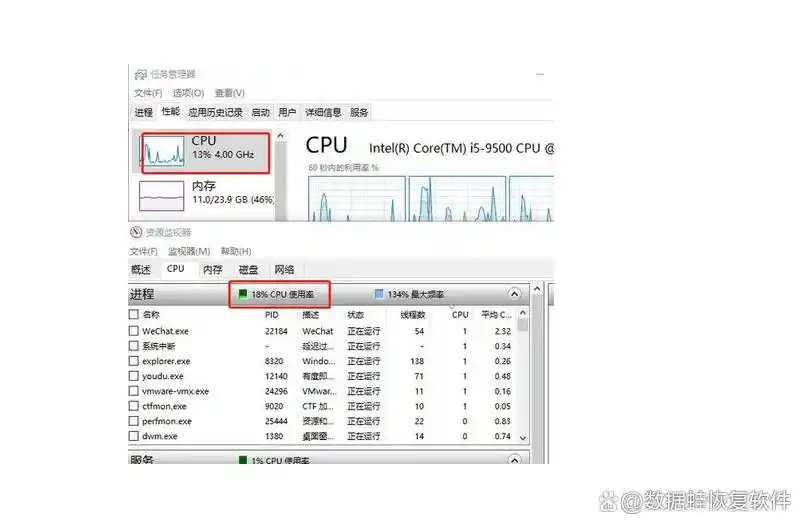This screenshot has width=807, height=530.
Task: Open 内存 tab in Resource Monitor
Action: (x=213, y=270)
